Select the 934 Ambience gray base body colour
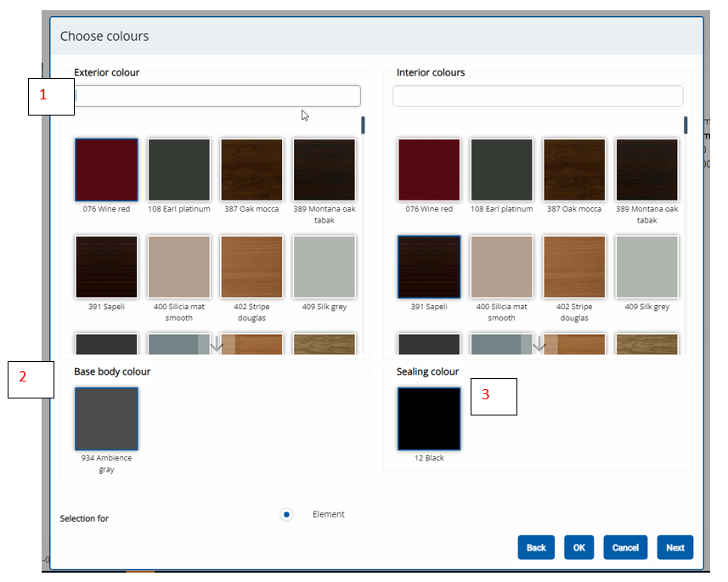 (x=105, y=418)
